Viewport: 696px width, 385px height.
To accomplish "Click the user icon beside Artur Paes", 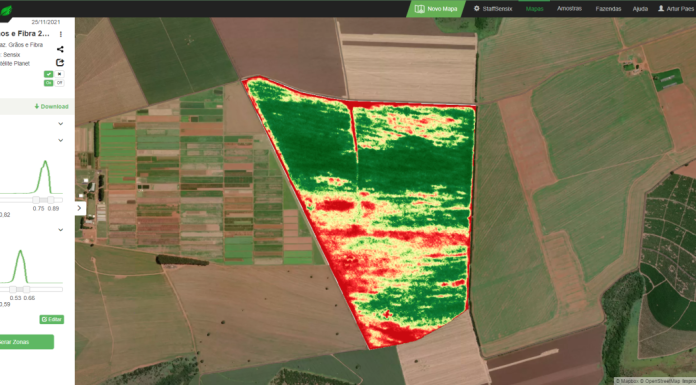I will pos(661,8).
